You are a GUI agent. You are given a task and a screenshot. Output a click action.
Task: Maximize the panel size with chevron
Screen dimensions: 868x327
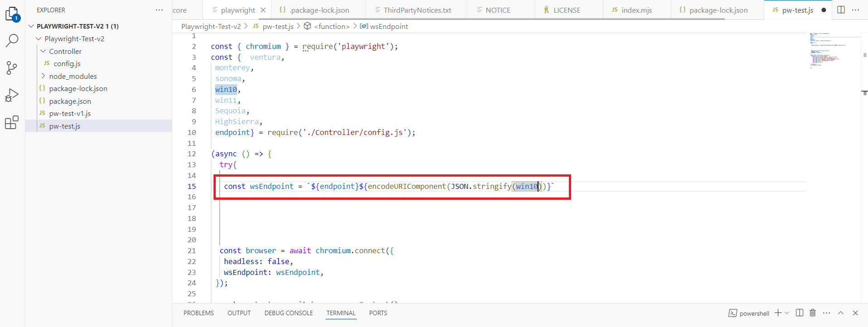(841, 313)
